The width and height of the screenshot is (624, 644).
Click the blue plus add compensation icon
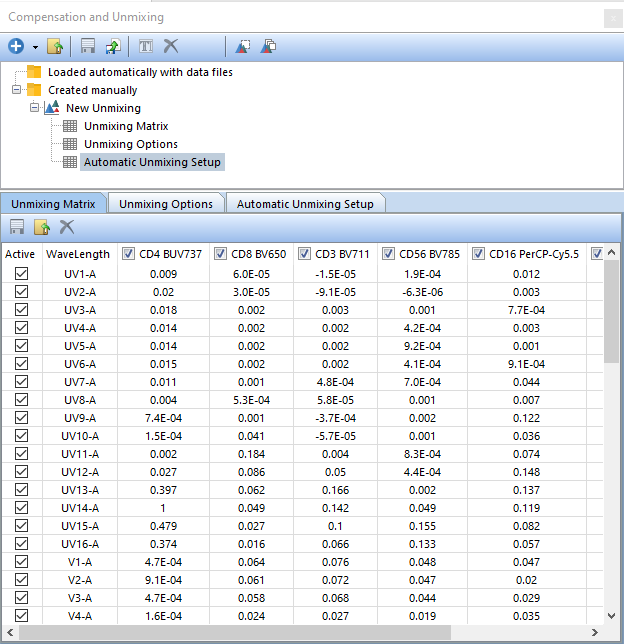16,46
